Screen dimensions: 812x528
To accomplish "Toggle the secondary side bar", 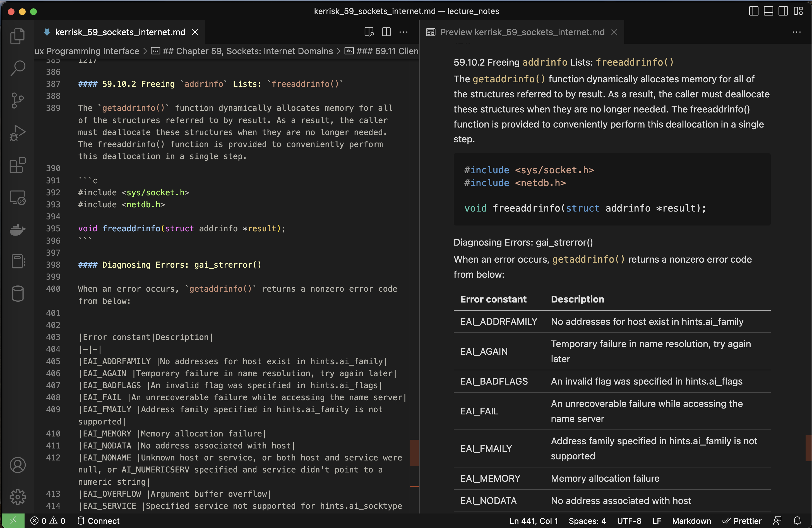I will tap(783, 11).
